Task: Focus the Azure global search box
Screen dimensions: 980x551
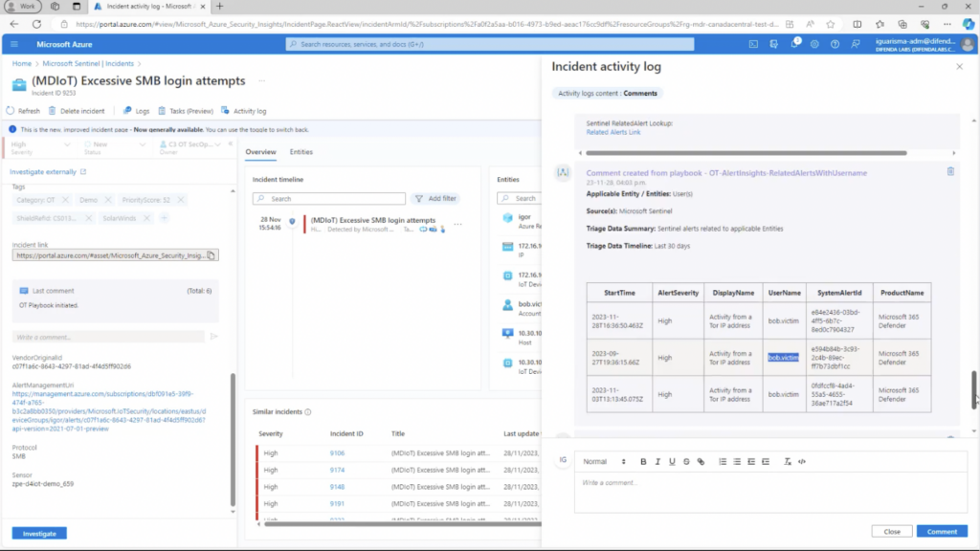Action: click(490, 44)
